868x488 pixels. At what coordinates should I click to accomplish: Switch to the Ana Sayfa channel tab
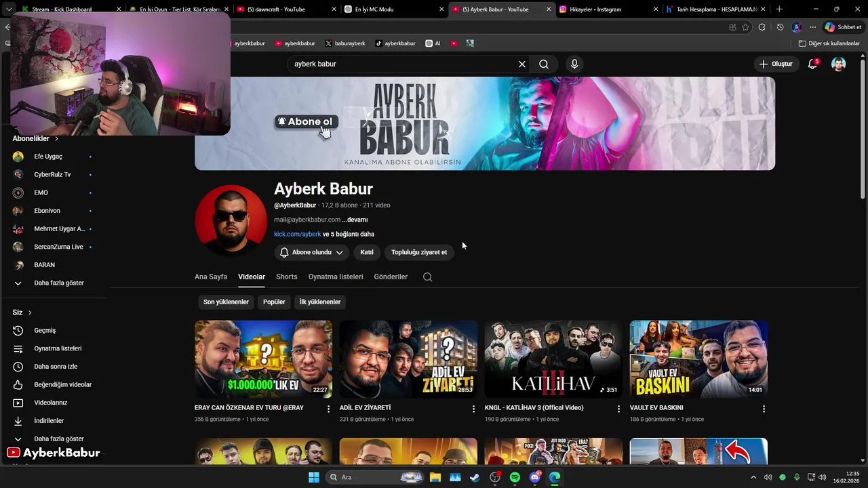coord(211,277)
